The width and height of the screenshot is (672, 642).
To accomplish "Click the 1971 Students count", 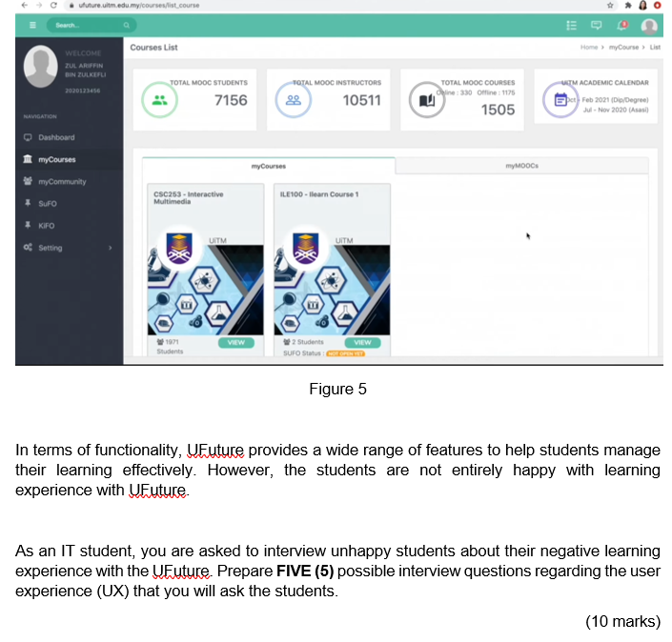I will click(170, 347).
